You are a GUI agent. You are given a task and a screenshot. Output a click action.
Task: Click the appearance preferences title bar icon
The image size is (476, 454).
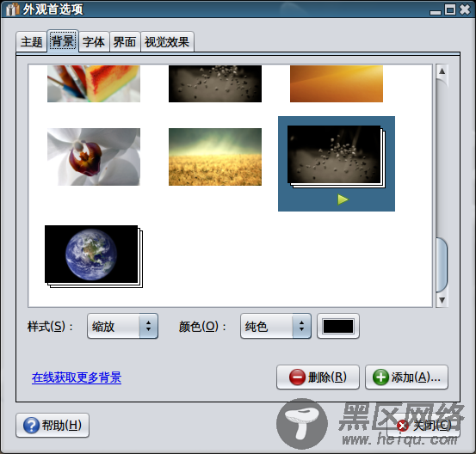pyautogui.click(x=12, y=9)
